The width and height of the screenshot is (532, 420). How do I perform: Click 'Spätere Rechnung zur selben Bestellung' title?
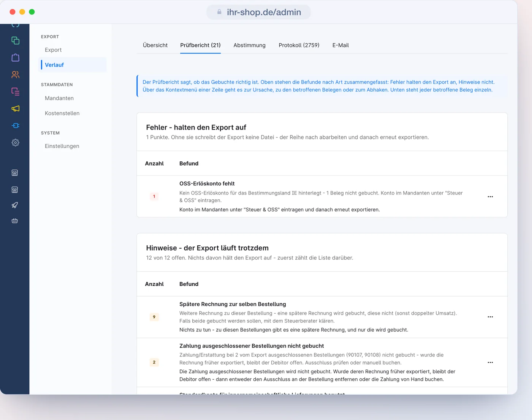click(233, 304)
